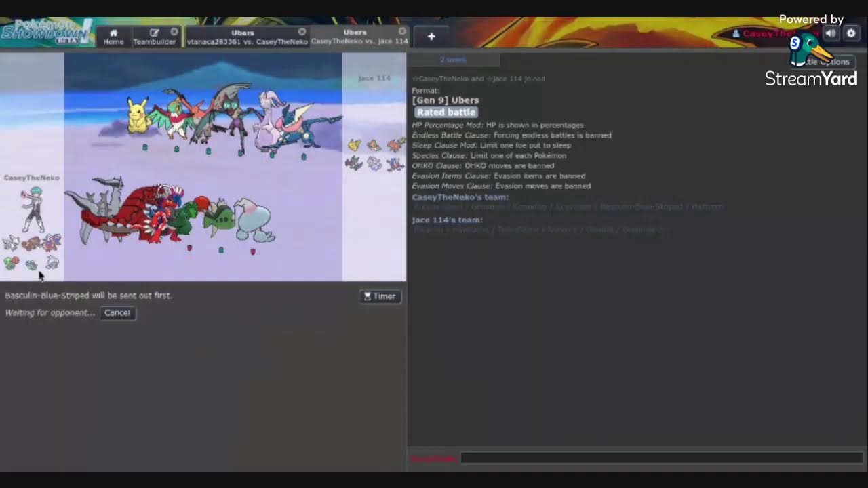Click the Pikachu icon in jace 114's party
The height and width of the screenshot is (488, 868).
click(355, 145)
